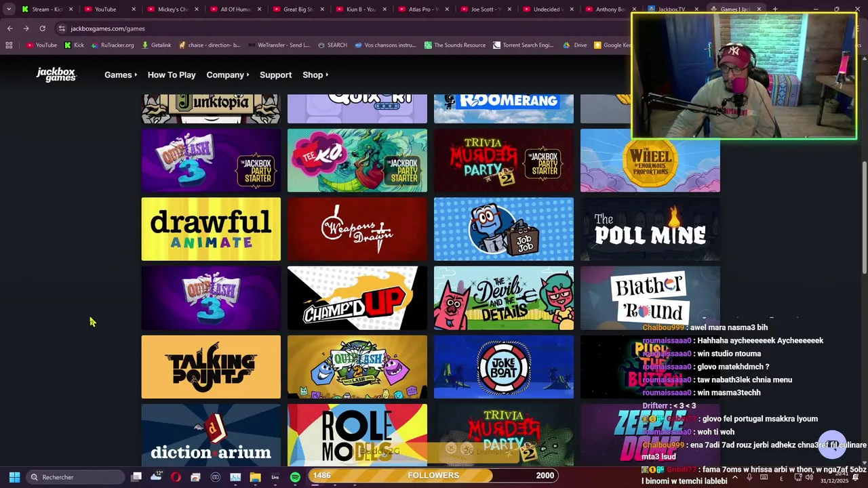Open the Drawful Animate game
Image resolution: width=868 pixels, height=488 pixels.
pyautogui.click(x=211, y=229)
